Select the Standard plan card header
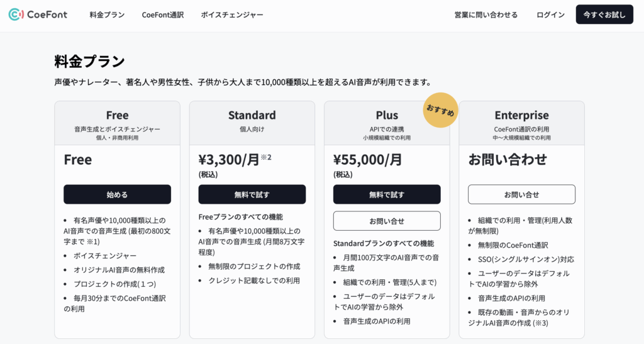Screen dimensions: 644x344 (252, 123)
